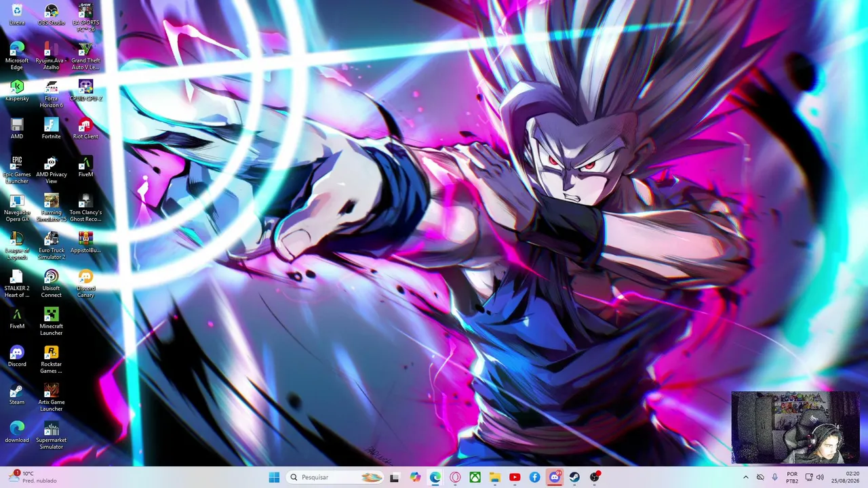Show hidden system tray icons
This screenshot has height=488, width=868.
(x=745, y=477)
